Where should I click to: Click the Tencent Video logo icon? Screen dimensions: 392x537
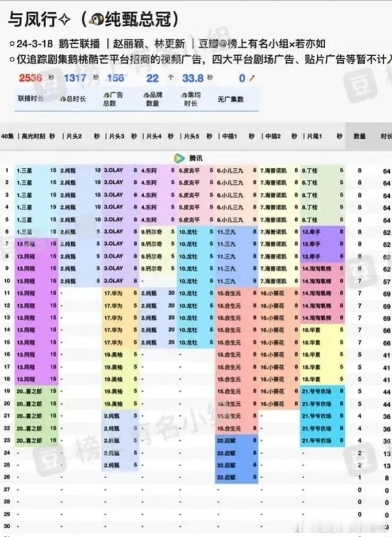pyautogui.click(x=179, y=158)
